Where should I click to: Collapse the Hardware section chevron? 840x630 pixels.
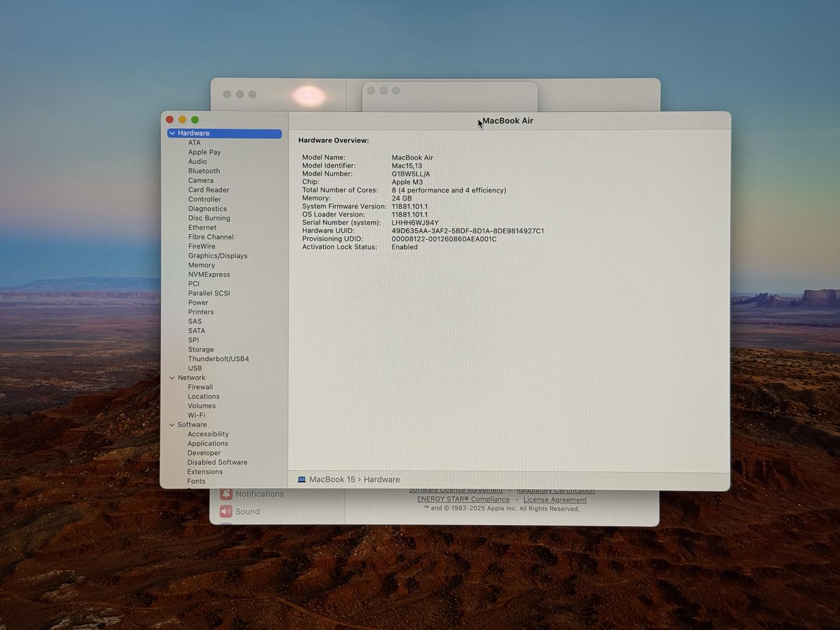(172, 134)
